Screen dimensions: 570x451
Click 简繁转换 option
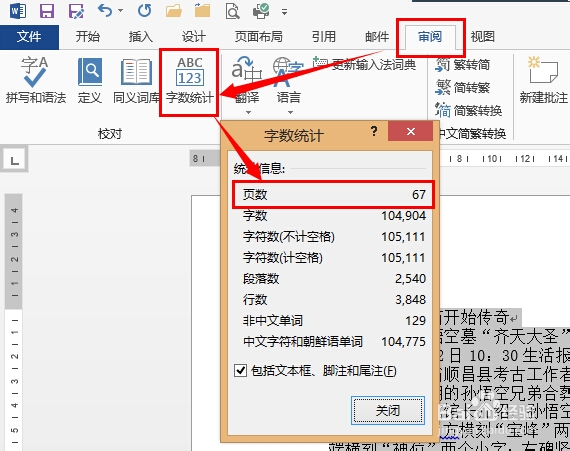[469, 110]
